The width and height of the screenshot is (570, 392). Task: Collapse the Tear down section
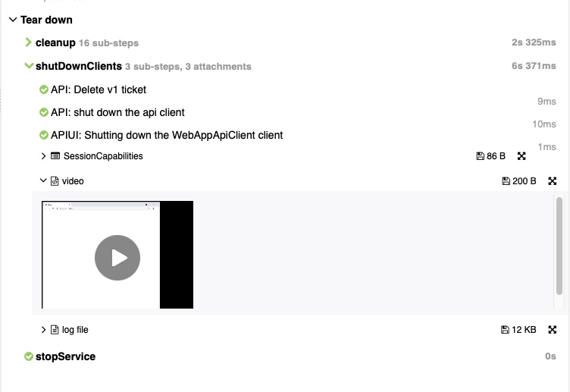coord(13,20)
